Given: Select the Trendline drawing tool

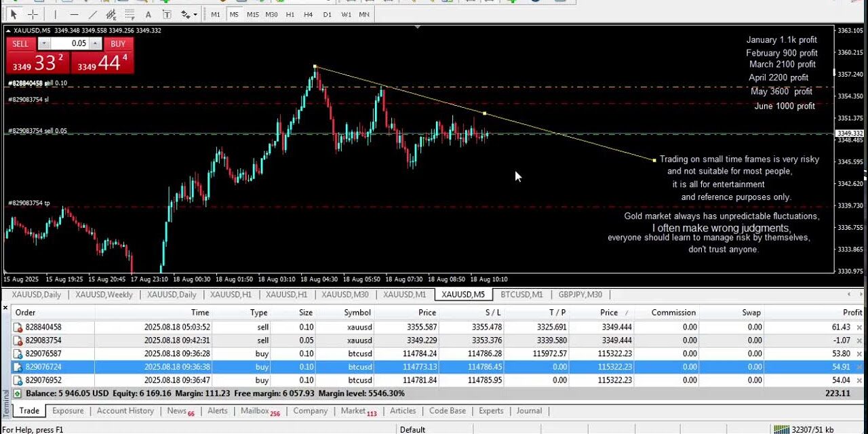Looking at the screenshot, I should 93,14.
